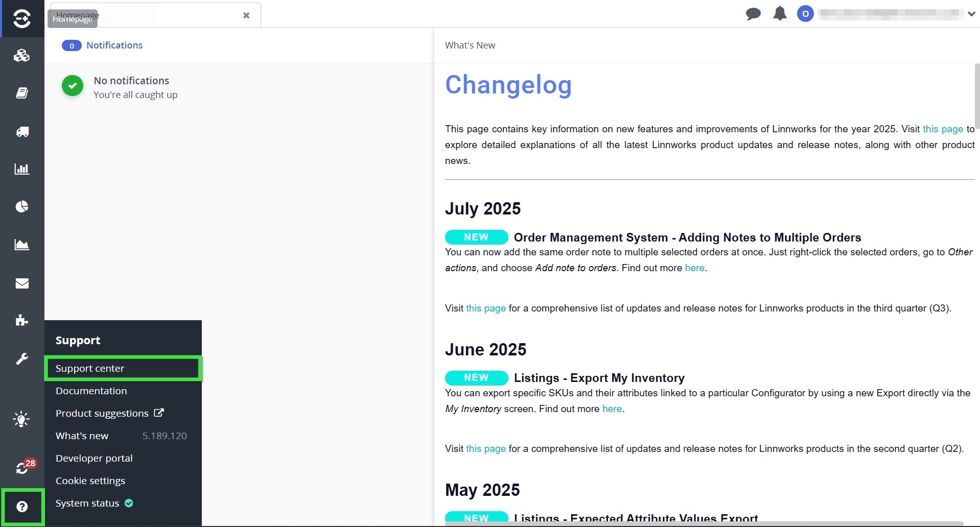
Task: Toggle the help question mark menu
Action: click(22, 507)
